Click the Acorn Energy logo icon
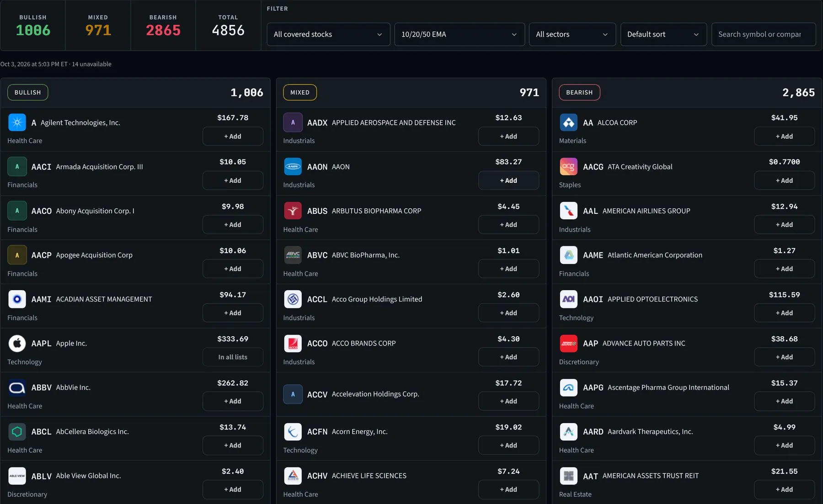 pyautogui.click(x=293, y=431)
